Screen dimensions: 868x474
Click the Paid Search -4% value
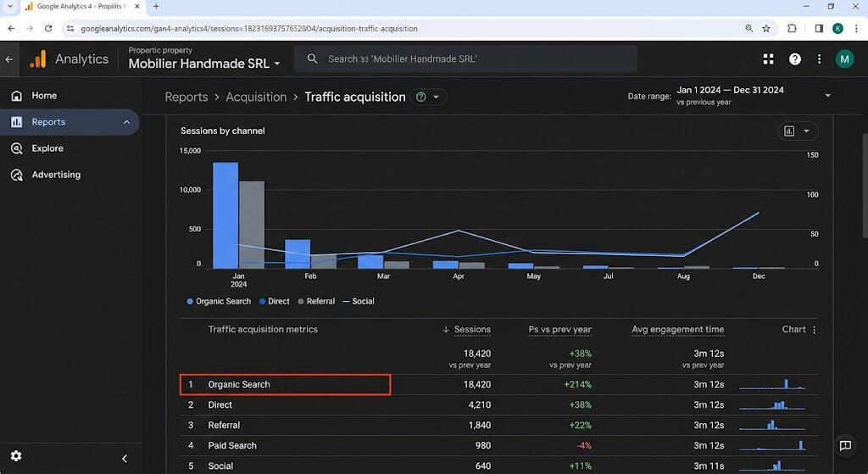[583, 446]
